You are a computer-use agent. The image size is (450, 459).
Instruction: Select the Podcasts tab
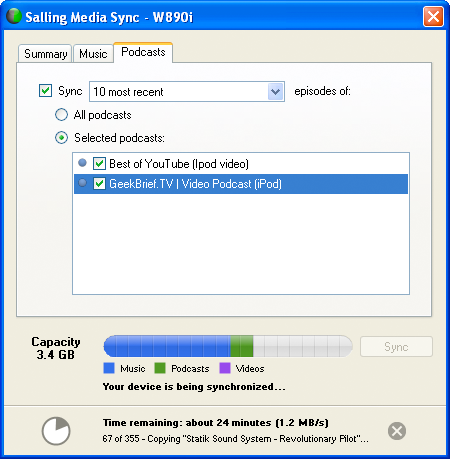click(x=143, y=52)
